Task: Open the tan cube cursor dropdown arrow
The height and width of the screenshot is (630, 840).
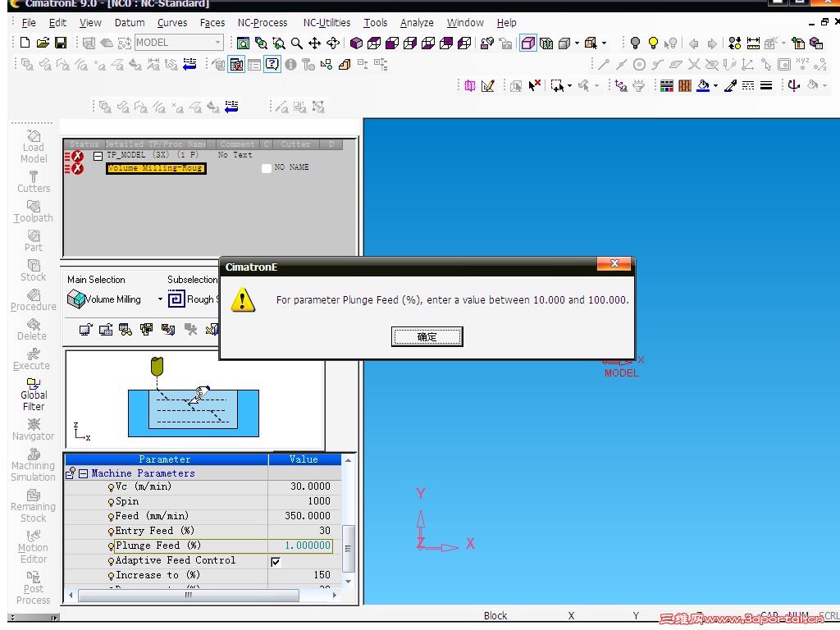Action: coord(605,43)
